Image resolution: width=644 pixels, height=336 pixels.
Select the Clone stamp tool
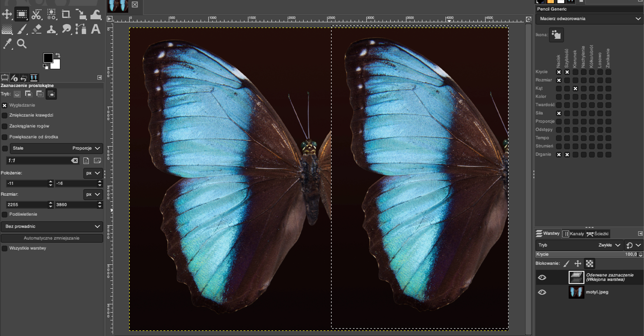tap(51, 29)
